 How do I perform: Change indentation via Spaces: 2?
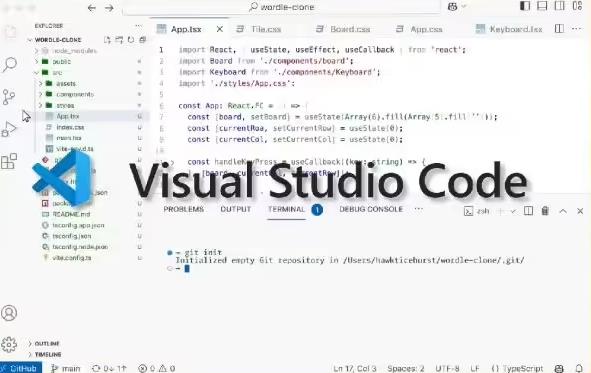tap(406, 368)
